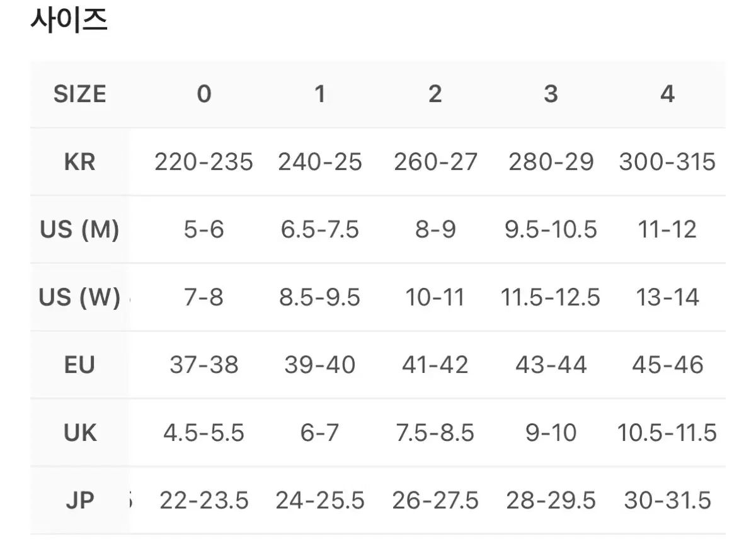This screenshot has height=555, width=756.
Task: Select the UK 7.5-8.5 cell
Action: (x=435, y=433)
